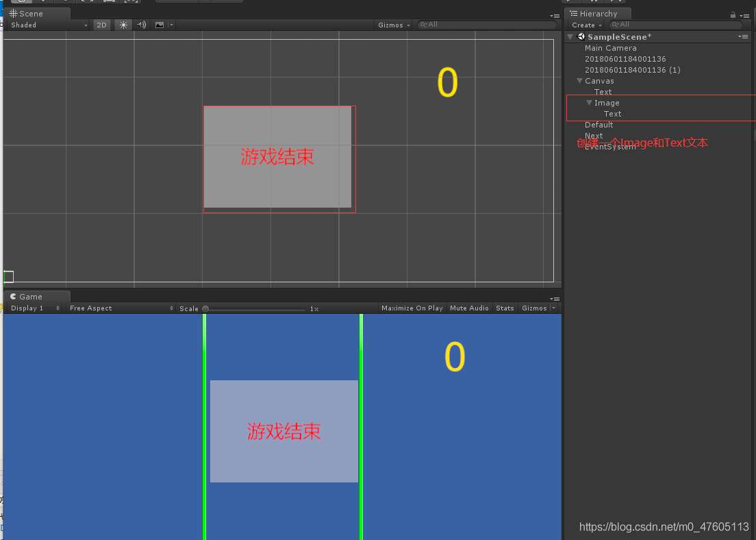The image size is (756, 540).
Task: Open the Shaded draw mode dropdown
Action: (48, 25)
